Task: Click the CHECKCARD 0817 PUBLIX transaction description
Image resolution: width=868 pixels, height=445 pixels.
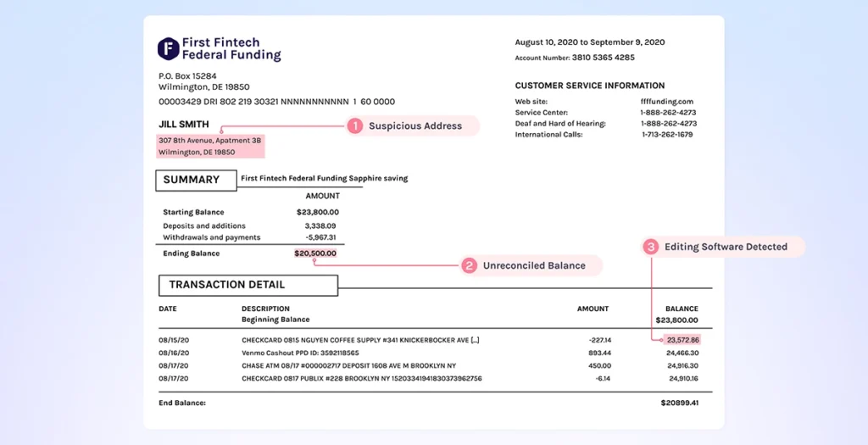Action: pyautogui.click(x=361, y=379)
